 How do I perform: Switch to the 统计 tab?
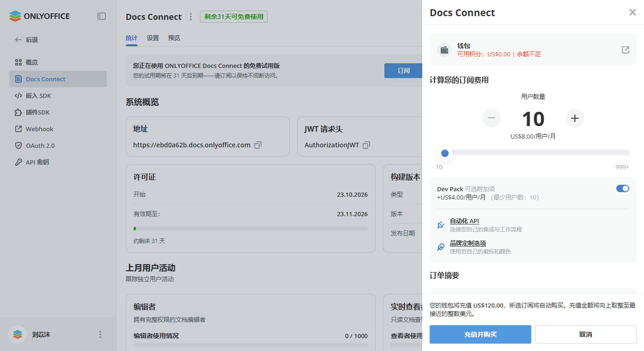(x=132, y=38)
